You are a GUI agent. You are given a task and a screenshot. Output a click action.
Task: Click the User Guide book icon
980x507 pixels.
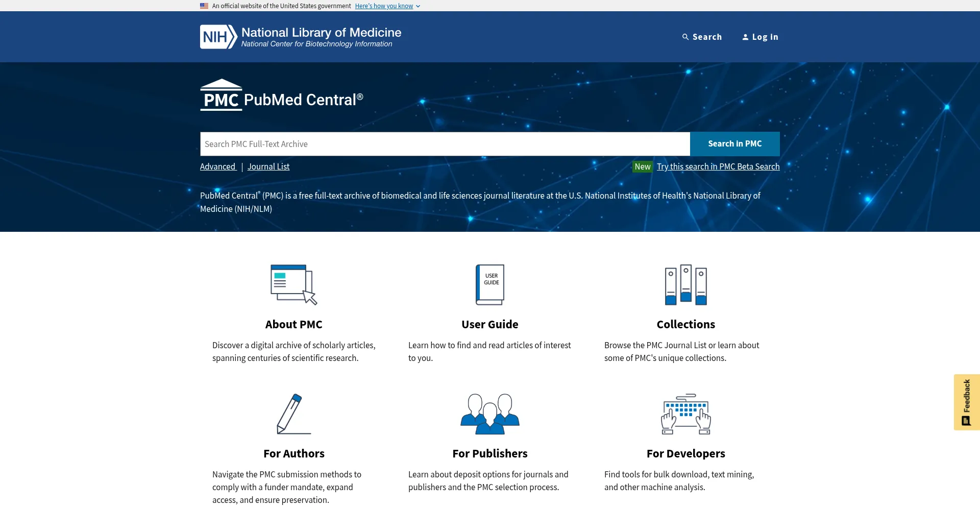[x=489, y=284]
